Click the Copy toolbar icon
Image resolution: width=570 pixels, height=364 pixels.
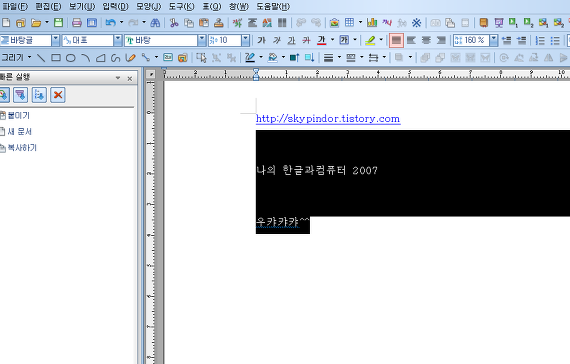click(x=189, y=23)
